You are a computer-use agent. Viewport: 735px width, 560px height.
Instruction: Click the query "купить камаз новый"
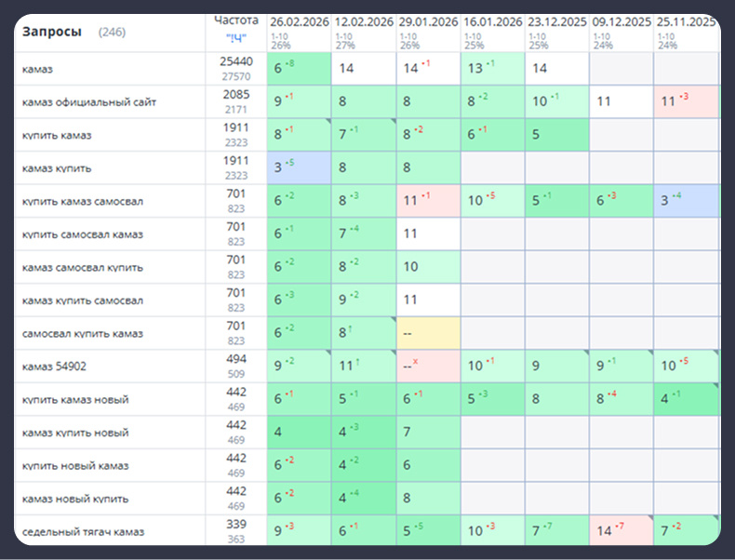[75, 400]
